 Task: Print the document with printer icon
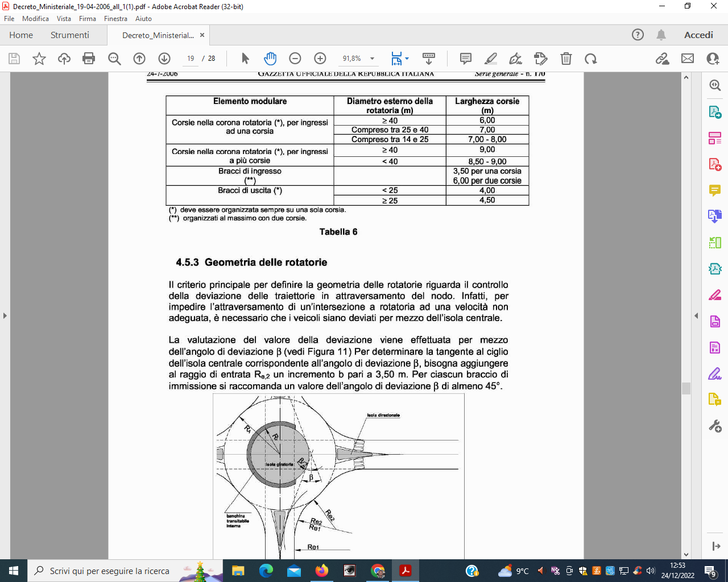coord(89,59)
